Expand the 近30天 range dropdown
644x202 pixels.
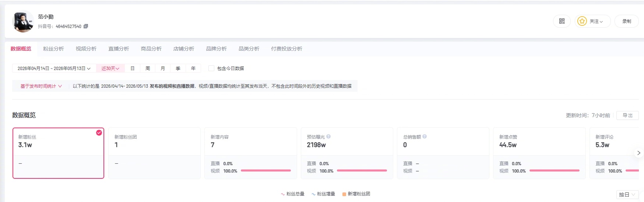pyautogui.click(x=110, y=68)
